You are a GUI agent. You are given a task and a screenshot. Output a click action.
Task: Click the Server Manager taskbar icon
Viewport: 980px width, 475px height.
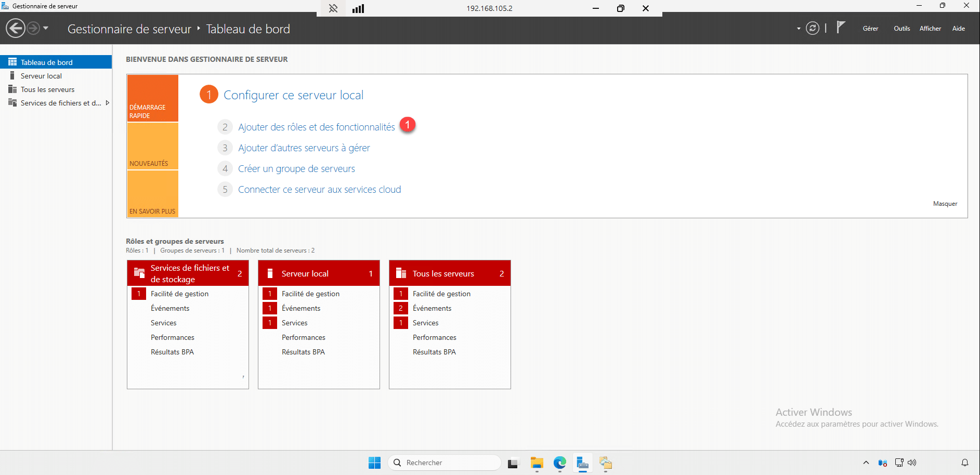582,463
